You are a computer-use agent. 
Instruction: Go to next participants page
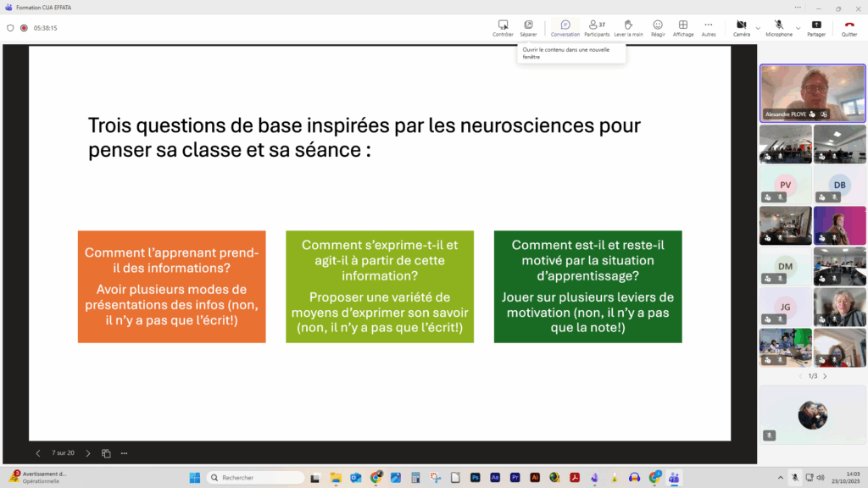click(x=825, y=375)
